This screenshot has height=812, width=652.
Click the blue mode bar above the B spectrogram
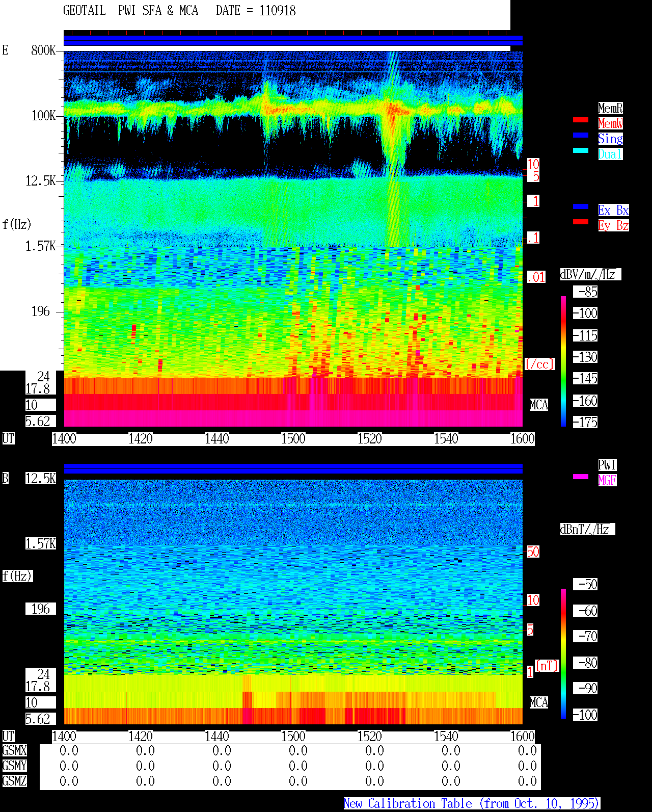pos(293,468)
